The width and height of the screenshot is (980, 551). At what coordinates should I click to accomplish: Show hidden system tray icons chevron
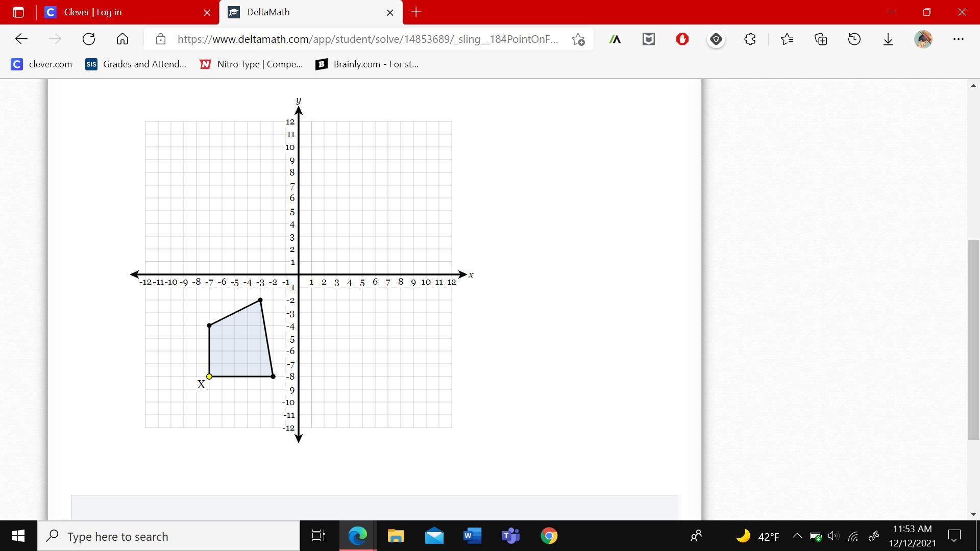(x=797, y=536)
